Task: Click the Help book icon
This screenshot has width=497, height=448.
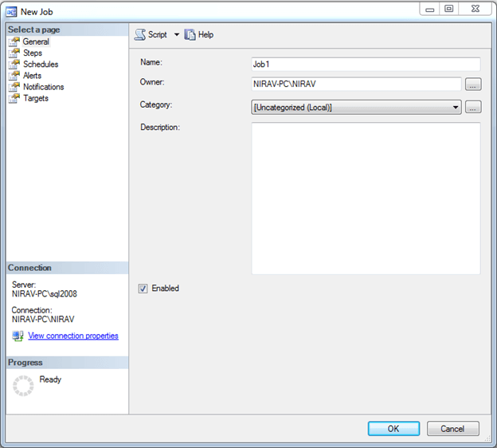Action: pos(190,34)
